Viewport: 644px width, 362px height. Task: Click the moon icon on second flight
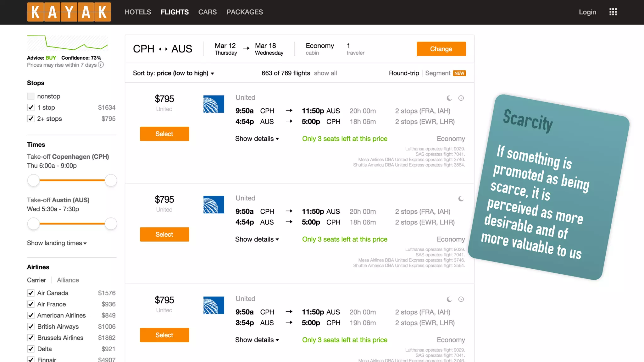(461, 199)
